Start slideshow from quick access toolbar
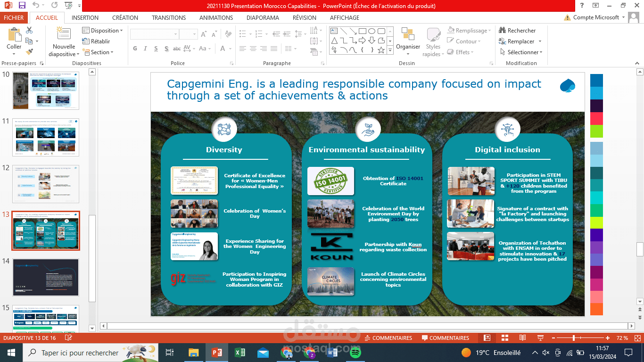The image size is (644, 362). [68, 6]
